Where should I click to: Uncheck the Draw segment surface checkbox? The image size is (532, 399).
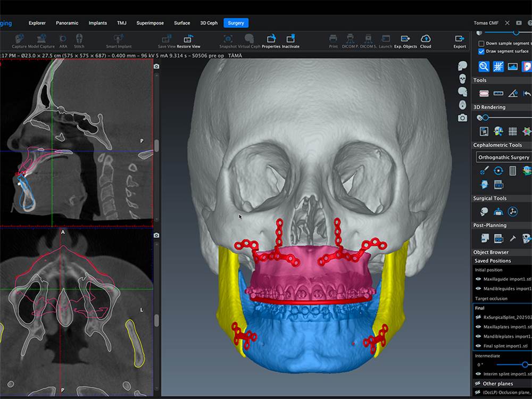point(481,52)
